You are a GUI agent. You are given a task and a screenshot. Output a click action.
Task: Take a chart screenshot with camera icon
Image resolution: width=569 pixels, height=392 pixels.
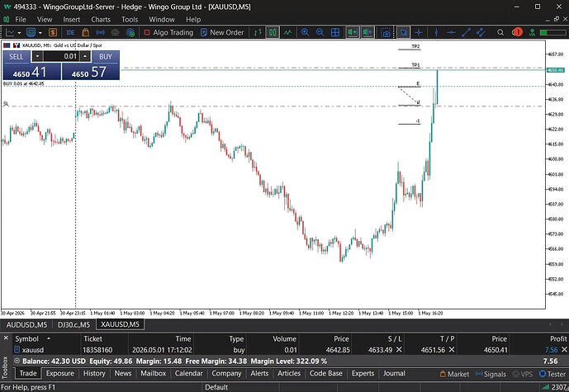[386, 33]
